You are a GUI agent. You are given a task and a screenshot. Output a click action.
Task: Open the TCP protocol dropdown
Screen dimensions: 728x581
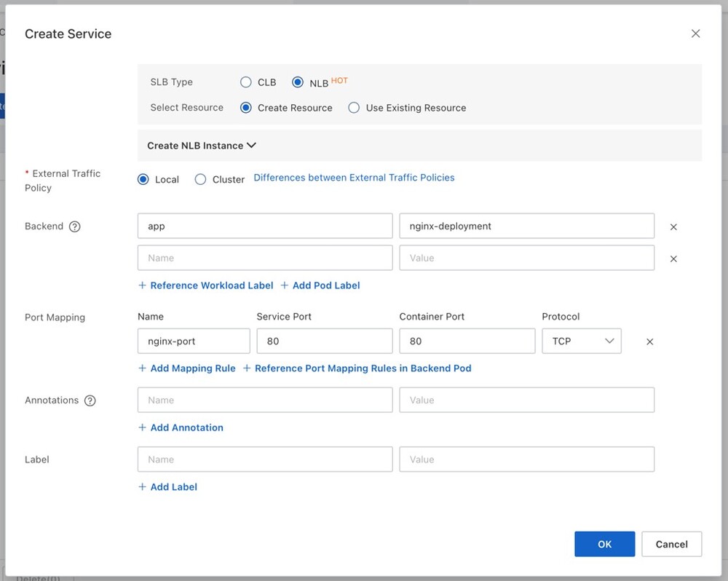click(x=581, y=341)
